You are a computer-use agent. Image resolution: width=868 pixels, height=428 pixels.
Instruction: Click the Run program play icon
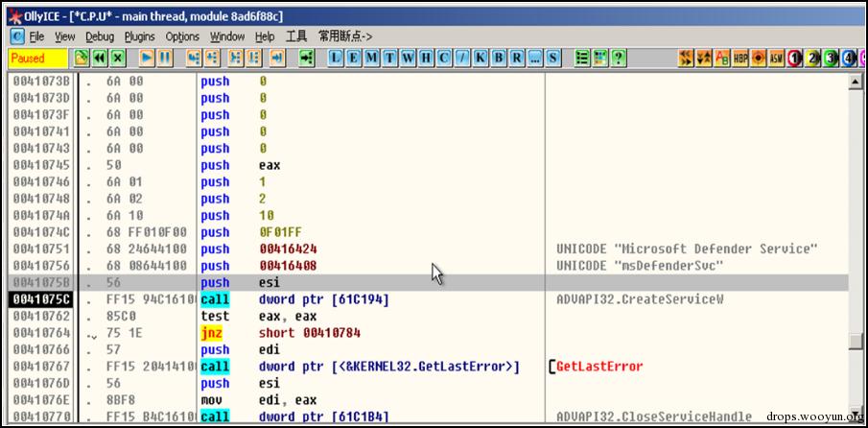(x=147, y=59)
